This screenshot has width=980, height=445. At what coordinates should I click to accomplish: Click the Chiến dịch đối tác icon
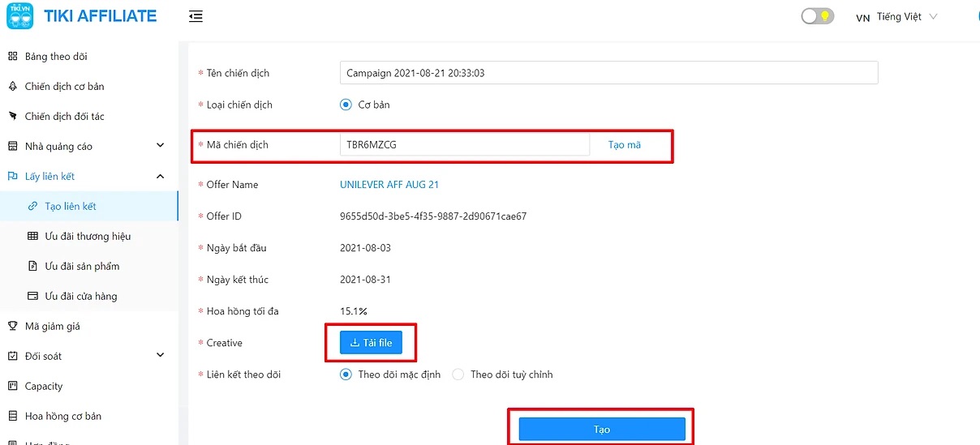(12, 117)
